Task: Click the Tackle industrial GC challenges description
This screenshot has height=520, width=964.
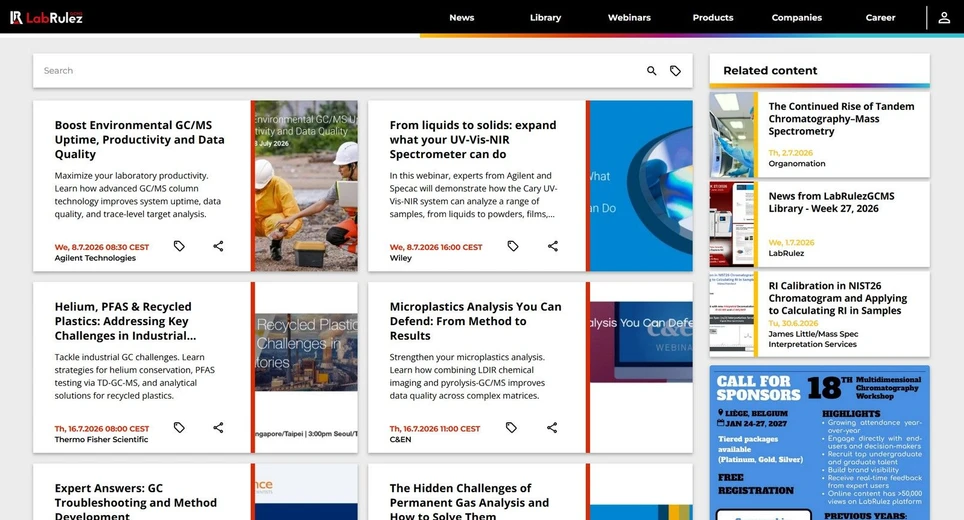Action: tap(135, 376)
